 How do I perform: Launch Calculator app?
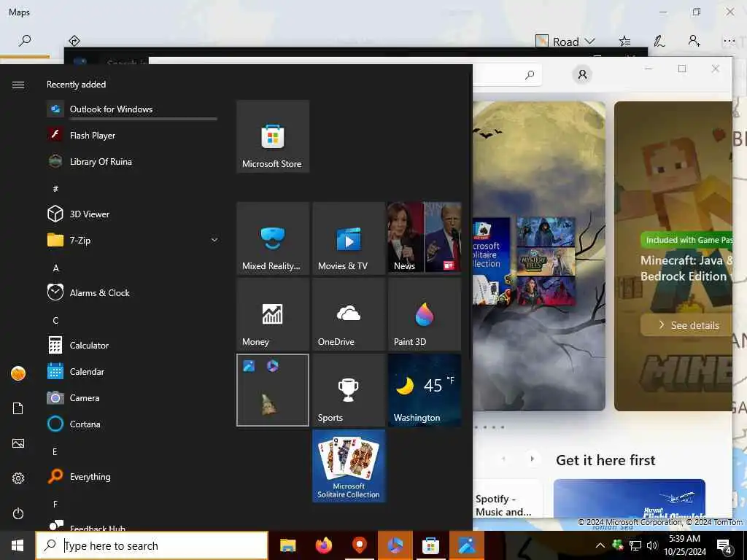point(132,345)
